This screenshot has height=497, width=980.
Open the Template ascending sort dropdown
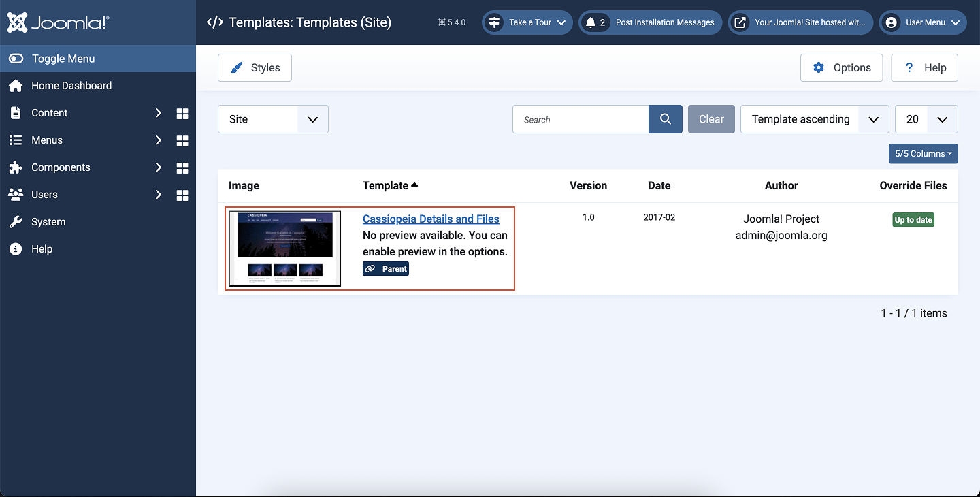pos(815,119)
